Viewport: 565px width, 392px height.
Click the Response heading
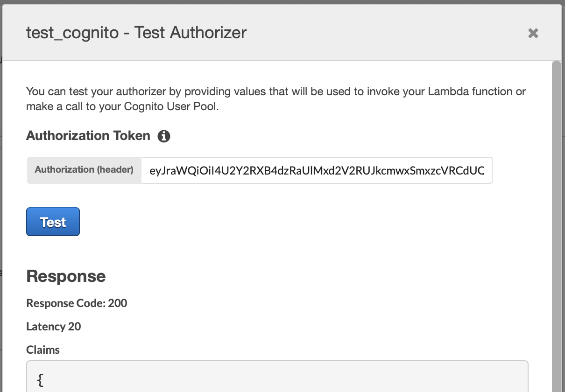[x=66, y=276]
